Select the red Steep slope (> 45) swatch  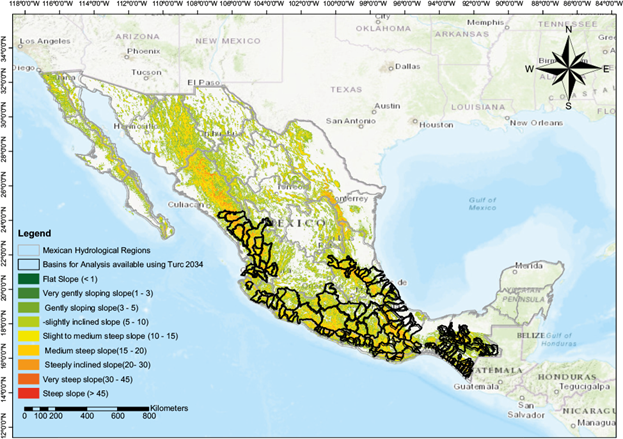pyautogui.click(x=29, y=395)
